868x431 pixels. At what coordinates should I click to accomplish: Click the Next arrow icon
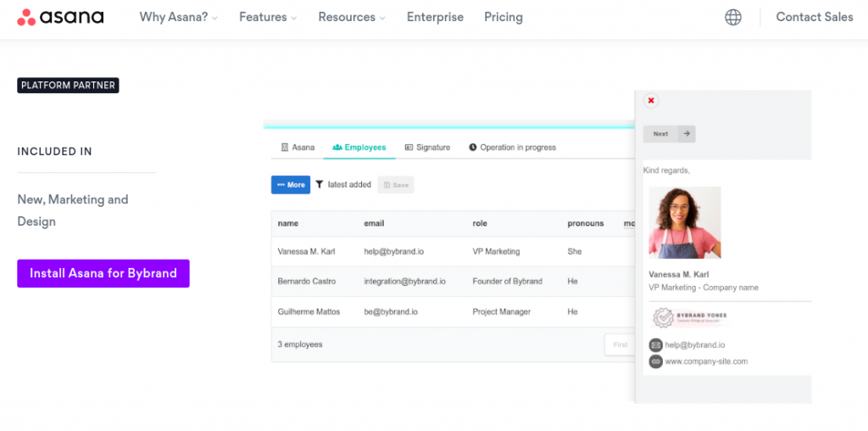click(687, 133)
